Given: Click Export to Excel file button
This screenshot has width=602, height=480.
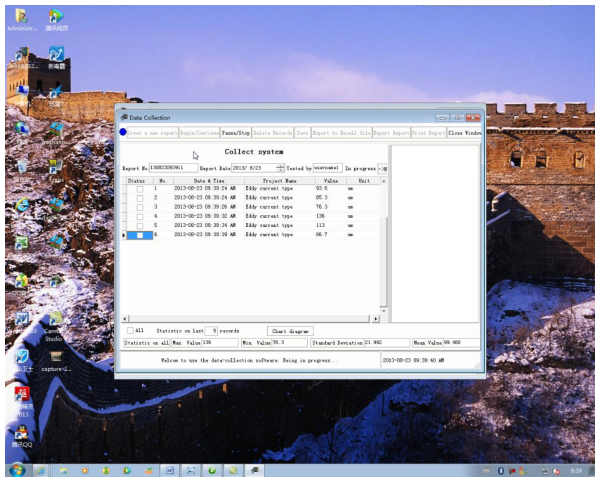Looking at the screenshot, I should click(x=342, y=133).
